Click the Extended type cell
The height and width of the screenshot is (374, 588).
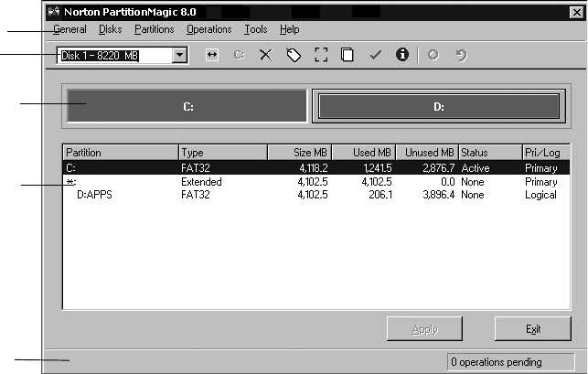pos(201,182)
